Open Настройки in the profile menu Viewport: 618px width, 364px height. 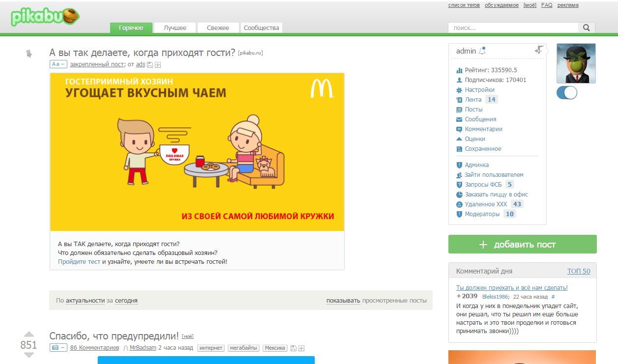(479, 90)
